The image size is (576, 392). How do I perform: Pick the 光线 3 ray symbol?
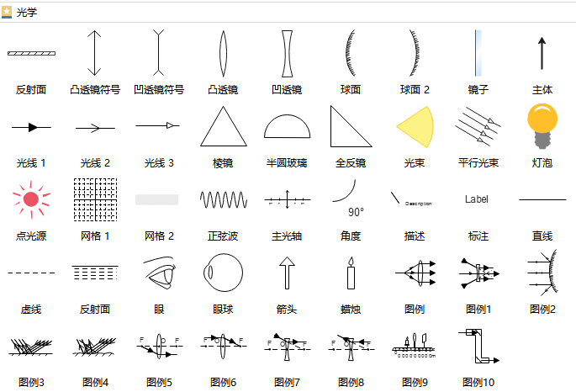[157, 125]
